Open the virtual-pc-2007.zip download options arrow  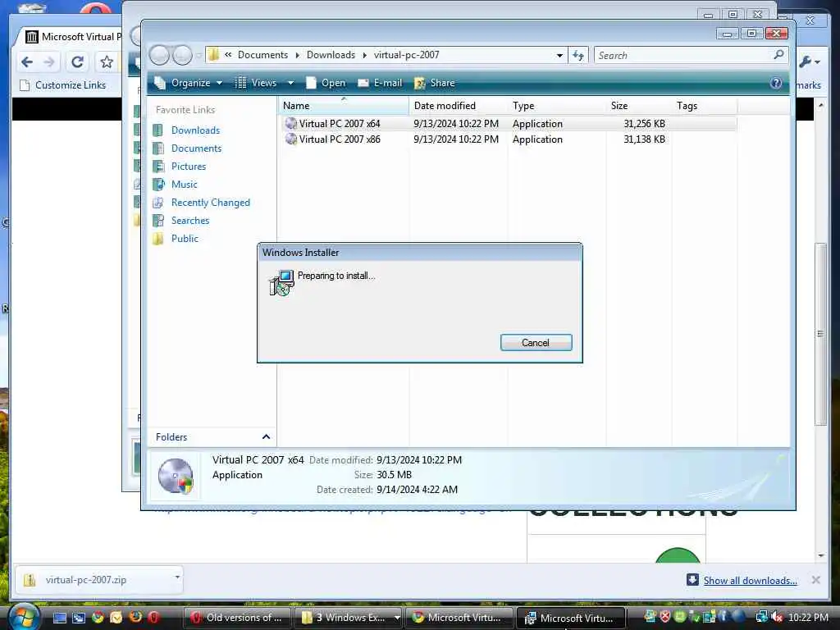point(177,577)
